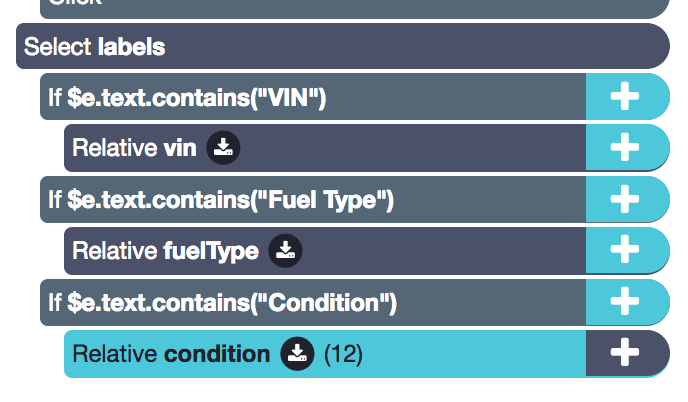Click the 'If' keyword on VIN row
Screen dimensions: 688x402
[55, 97]
